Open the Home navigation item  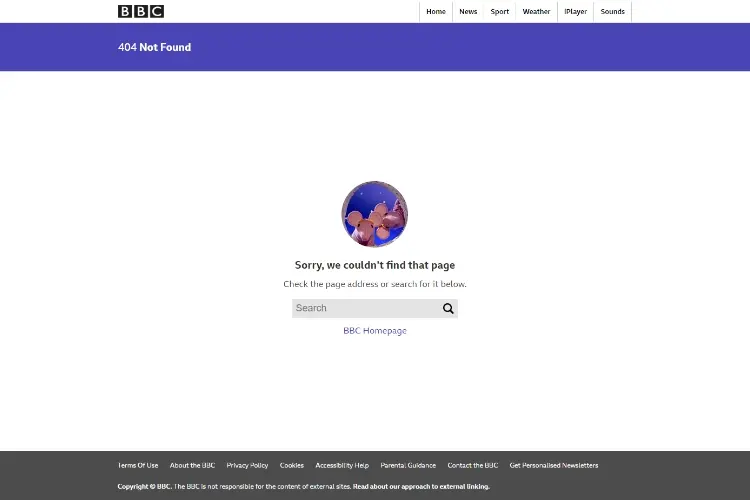(436, 11)
